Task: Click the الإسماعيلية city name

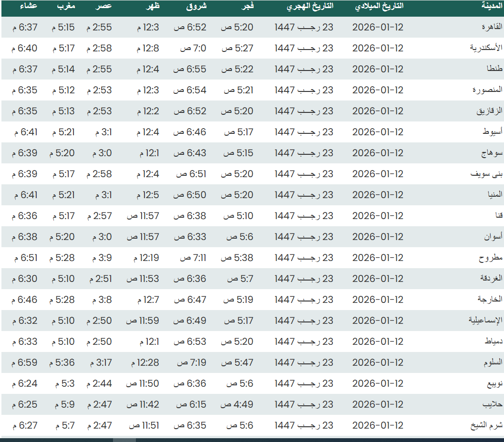Action: click(485, 321)
